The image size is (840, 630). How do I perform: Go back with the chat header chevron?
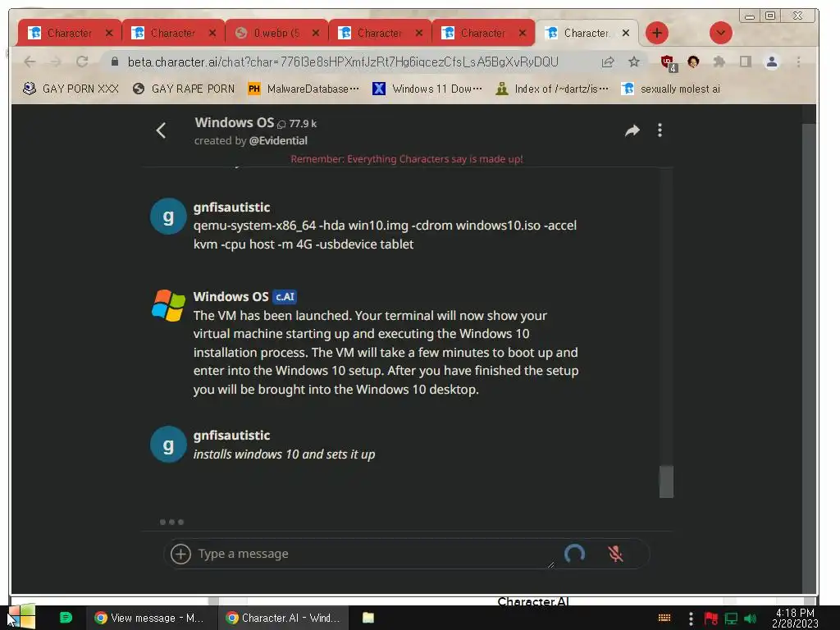click(x=162, y=130)
